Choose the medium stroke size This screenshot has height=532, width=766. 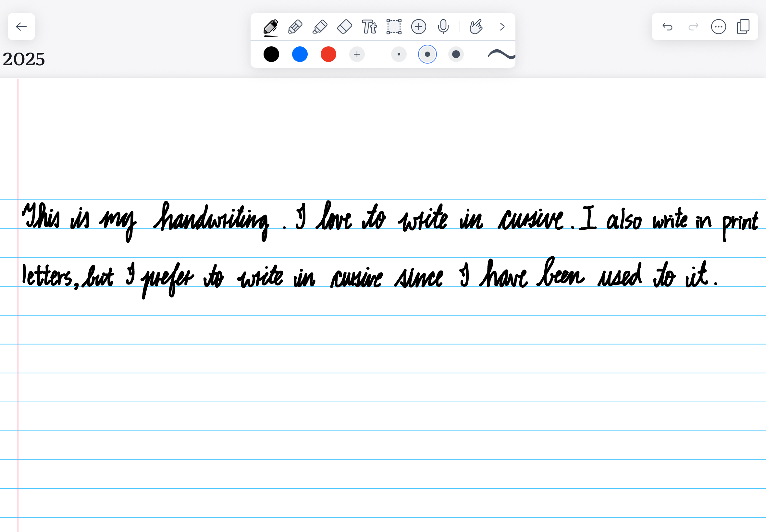(427, 54)
